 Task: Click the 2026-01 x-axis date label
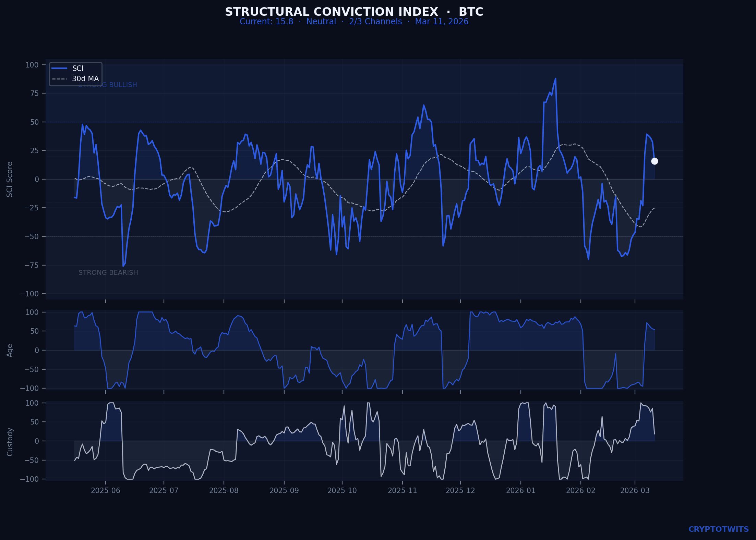[x=520, y=491]
